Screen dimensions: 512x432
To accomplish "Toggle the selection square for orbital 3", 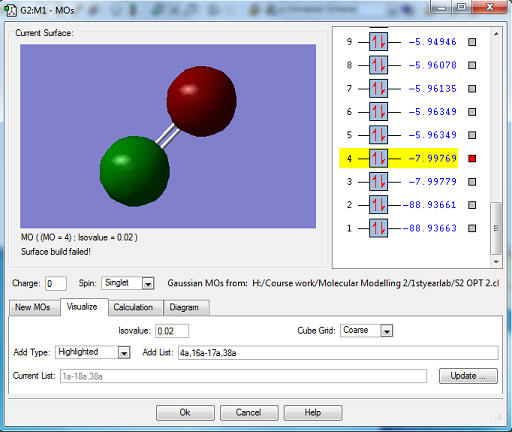I will [472, 182].
